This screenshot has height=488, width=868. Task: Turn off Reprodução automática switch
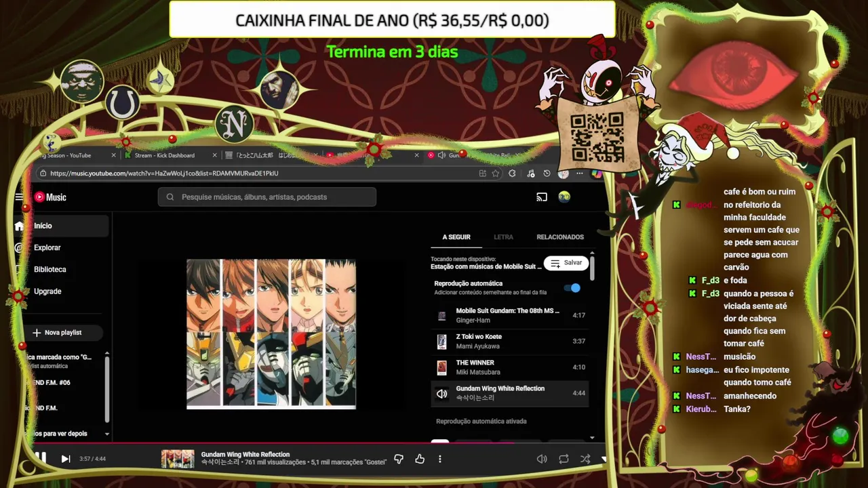point(572,288)
